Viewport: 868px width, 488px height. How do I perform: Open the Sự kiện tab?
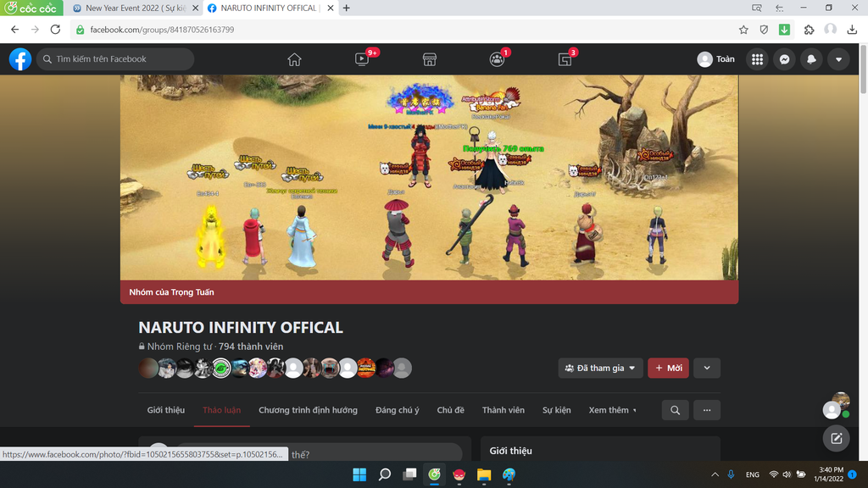[556, 410]
